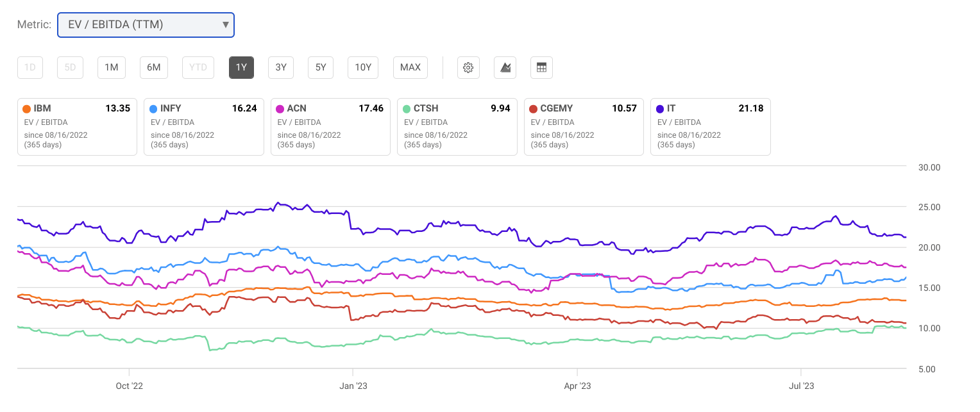The height and width of the screenshot is (412, 980).
Task: Click the ACN value 17.46
Action: pos(371,108)
